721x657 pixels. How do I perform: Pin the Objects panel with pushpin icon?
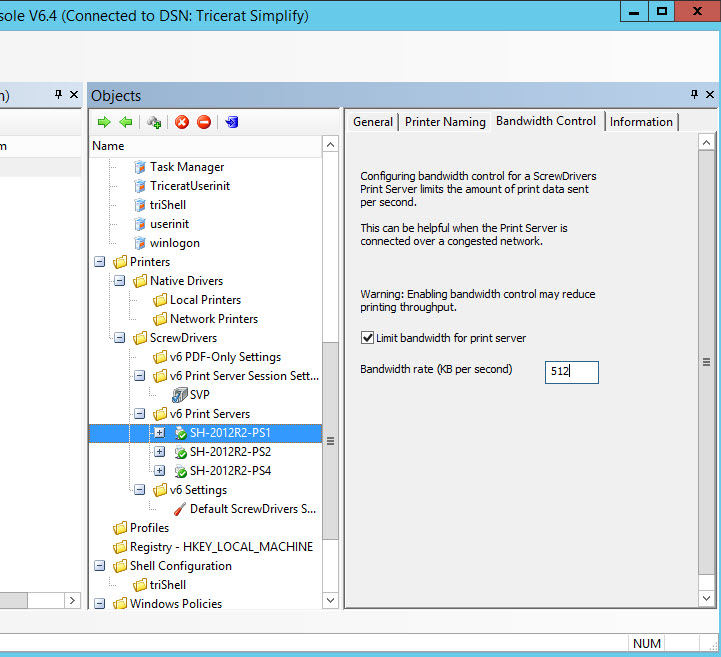click(x=694, y=95)
